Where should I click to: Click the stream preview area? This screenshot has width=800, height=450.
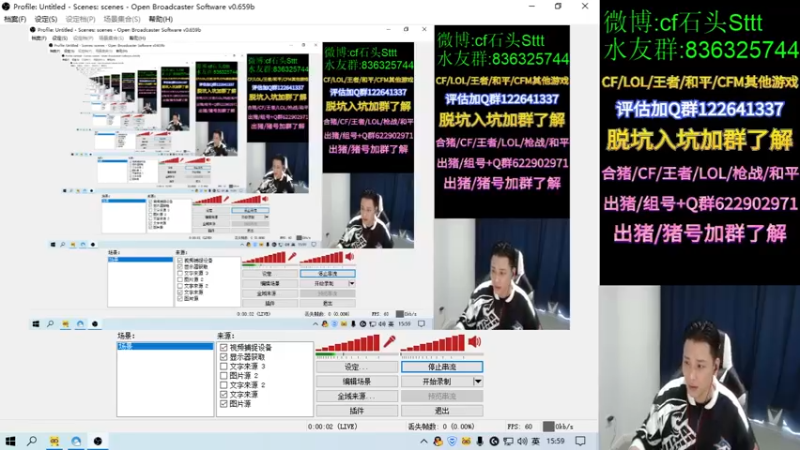click(299, 177)
